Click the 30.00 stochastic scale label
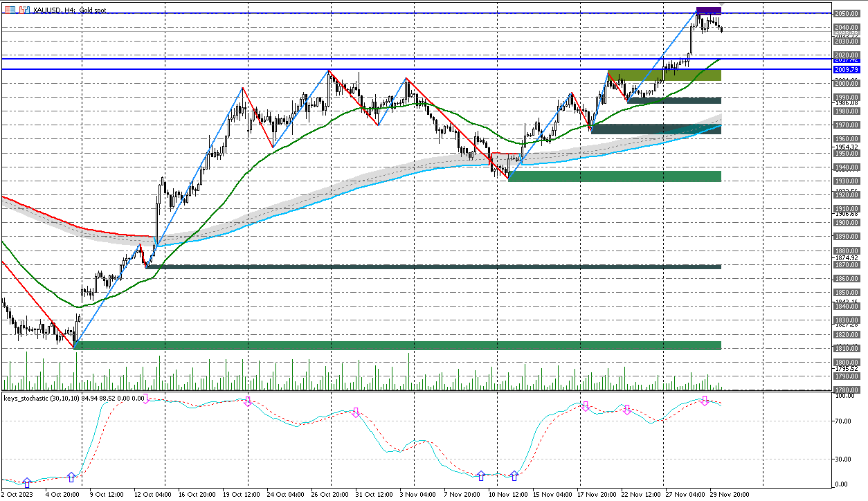 coord(843,459)
